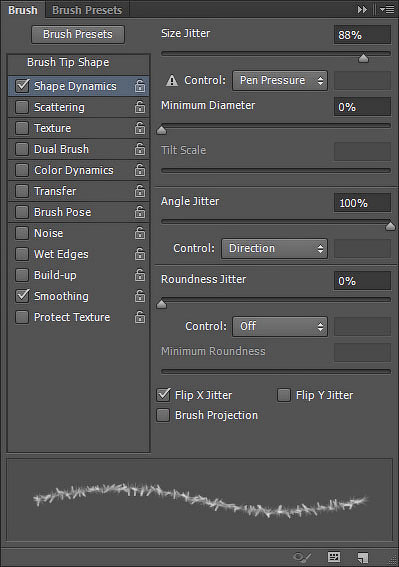Collapse panel with double-arrow icon
This screenshot has width=399, height=567.
click(362, 10)
